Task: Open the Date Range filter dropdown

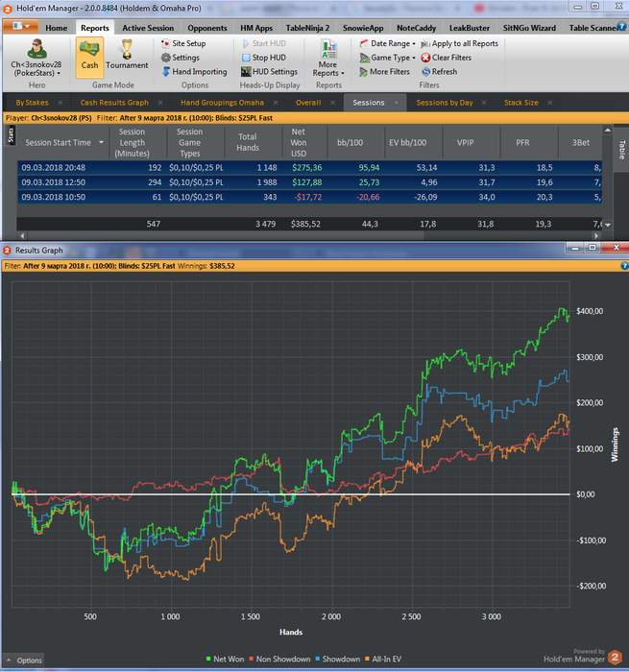Action: [387, 43]
